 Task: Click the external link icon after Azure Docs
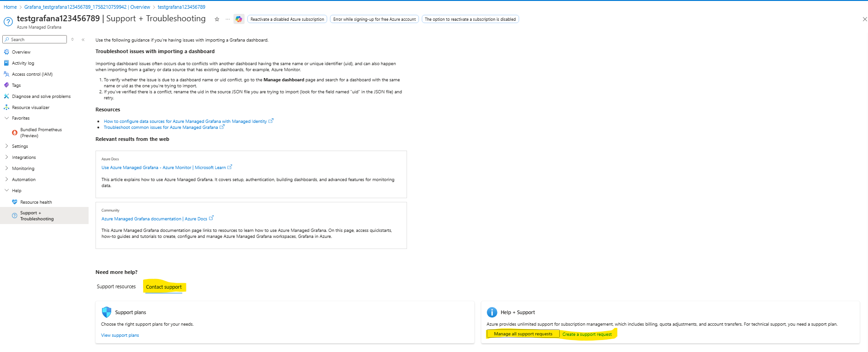tap(211, 218)
